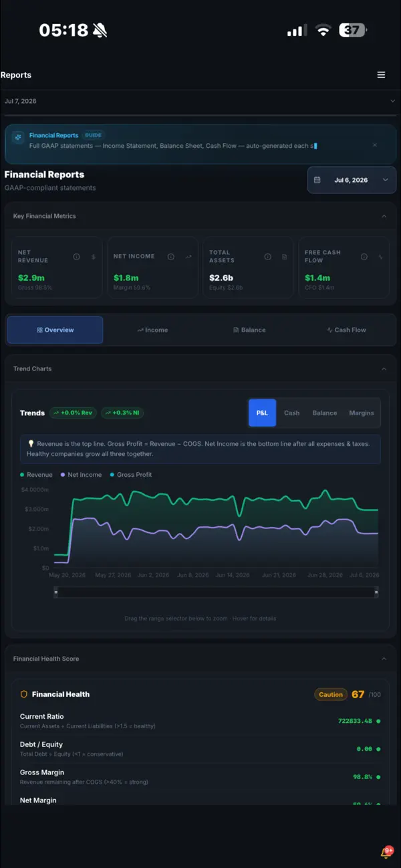The width and height of the screenshot is (401, 868).
Task: Toggle the Net Income series in legend
Action: click(x=81, y=475)
